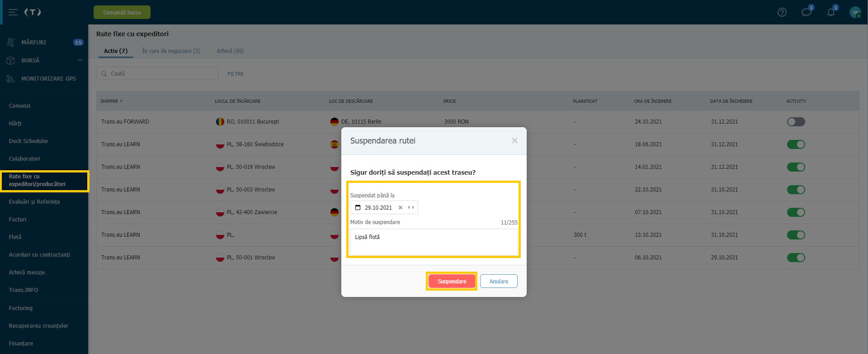The image size is (868, 354).
Task: Expand the Bursă menu chevron
Action: [x=80, y=60]
